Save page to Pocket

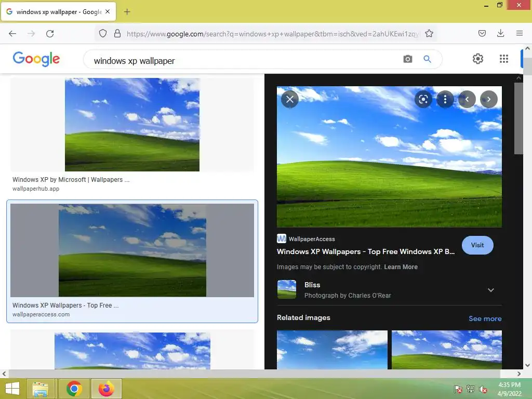tap(482, 33)
